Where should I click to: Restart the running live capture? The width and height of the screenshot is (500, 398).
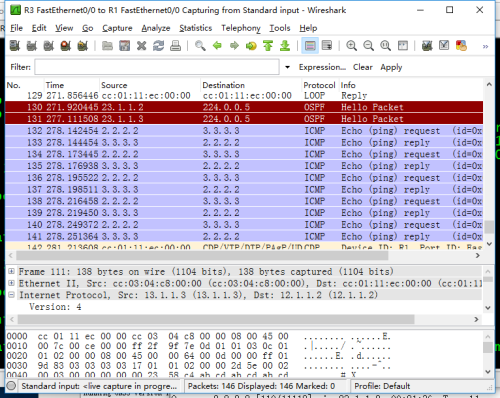point(83,46)
